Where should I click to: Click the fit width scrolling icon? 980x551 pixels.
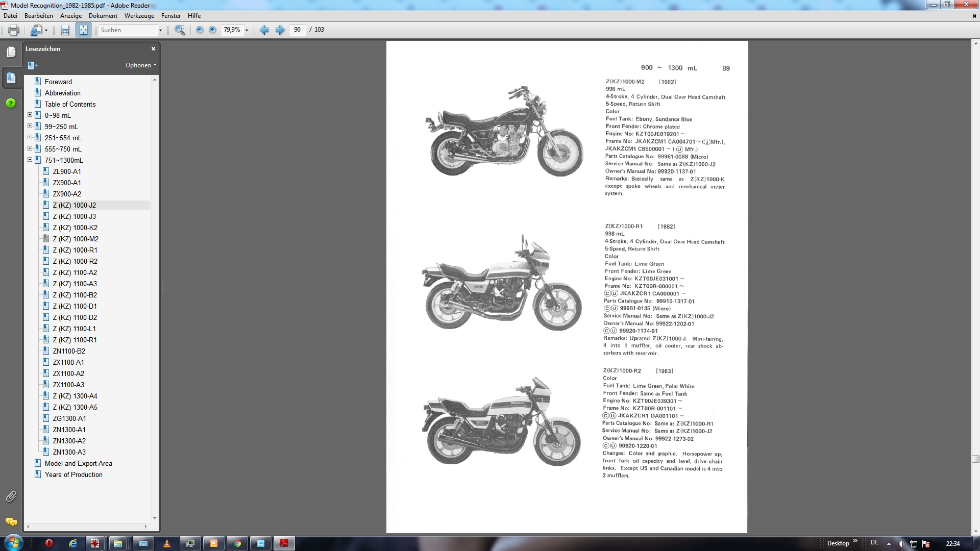(x=65, y=30)
